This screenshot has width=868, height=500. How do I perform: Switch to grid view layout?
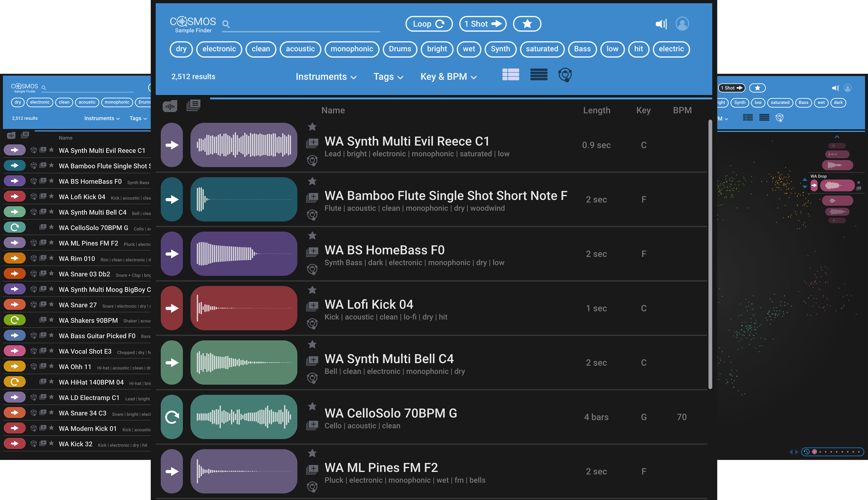(x=511, y=75)
